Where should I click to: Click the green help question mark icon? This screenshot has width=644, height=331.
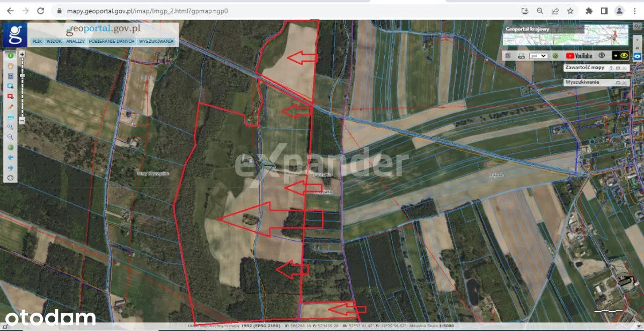(x=555, y=56)
